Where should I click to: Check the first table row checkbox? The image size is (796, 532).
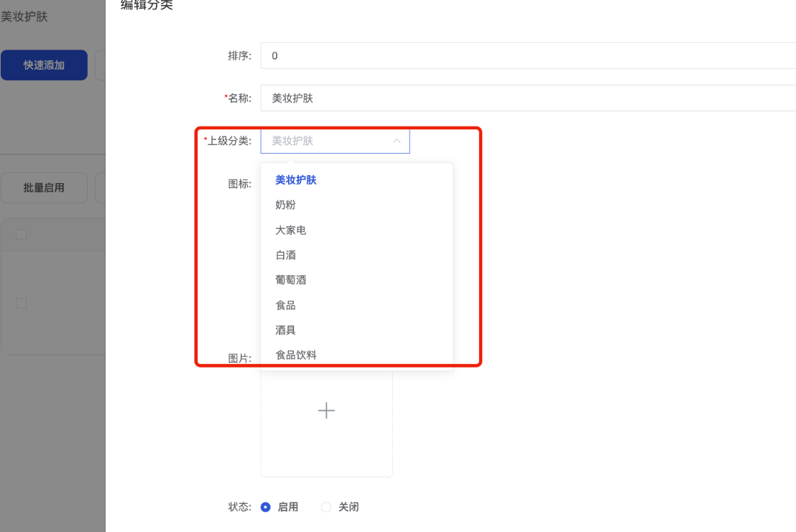click(x=21, y=303)
